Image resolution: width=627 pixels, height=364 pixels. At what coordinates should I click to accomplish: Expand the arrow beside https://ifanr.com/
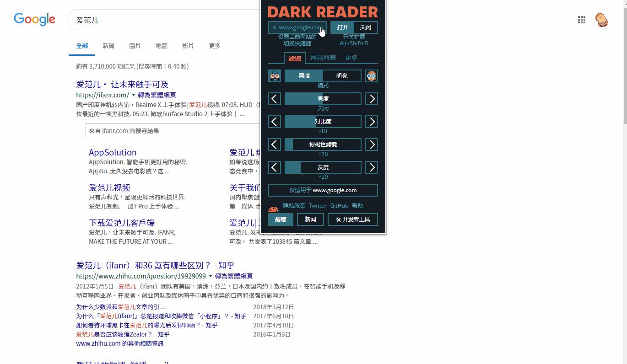pyautogui.click(x=134, y=95)
